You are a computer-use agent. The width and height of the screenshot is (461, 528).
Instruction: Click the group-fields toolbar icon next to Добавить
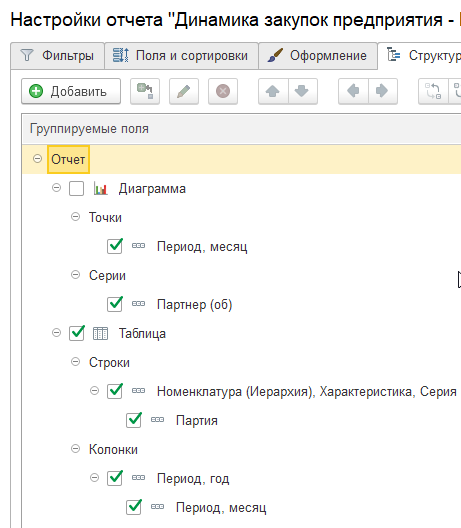click(145, 91)
